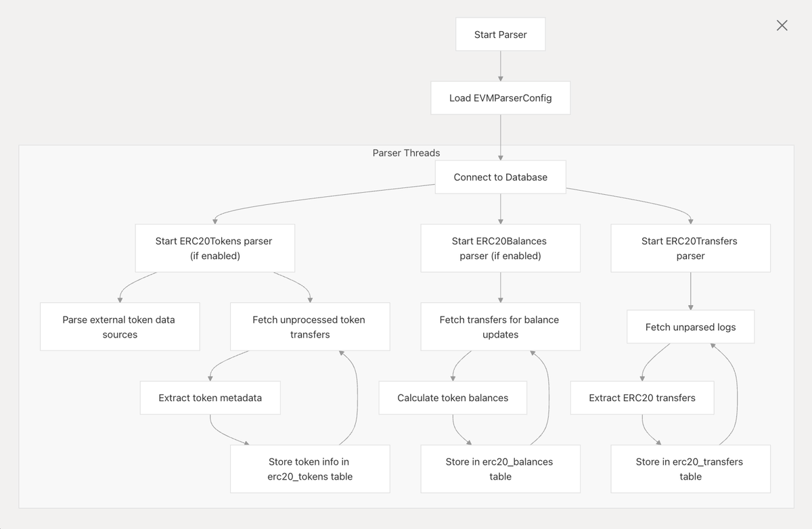Viewport: 812px width, 529px height.
Task: Select the Load EVMParserConfig node
Action: point(500,98)
